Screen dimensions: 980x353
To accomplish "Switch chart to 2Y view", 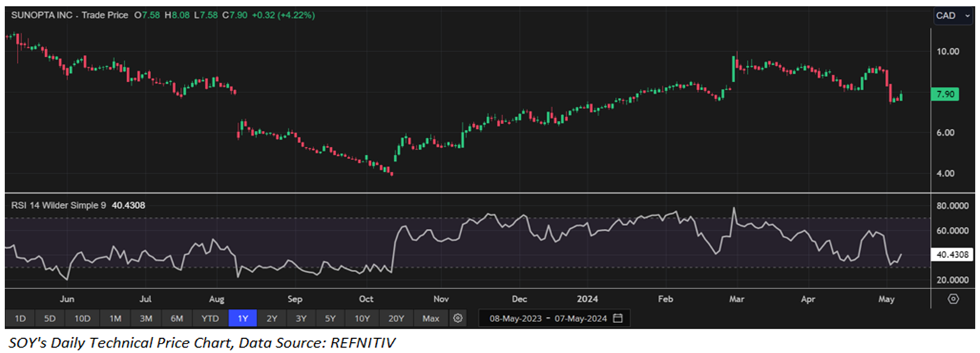I will pyautogui.click(x=272, y=318).
